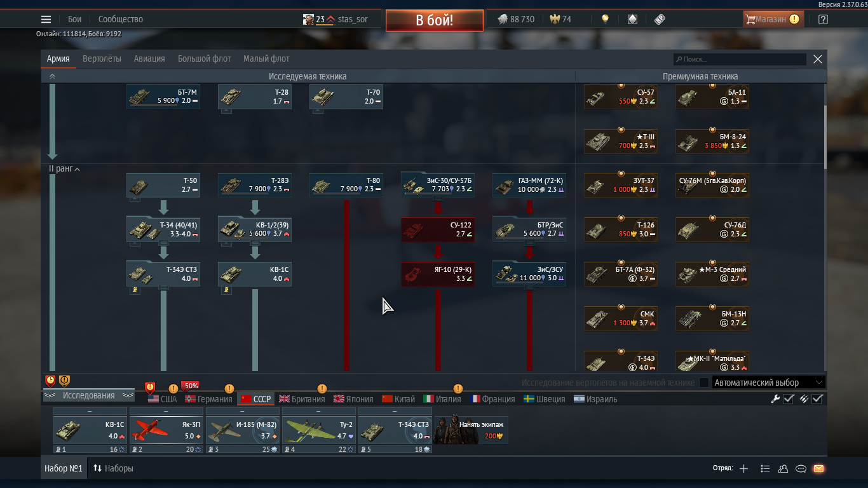Click the diamond-shaped icon in top bar
Screen dimensions: 868x488
[x=632, y=19]
